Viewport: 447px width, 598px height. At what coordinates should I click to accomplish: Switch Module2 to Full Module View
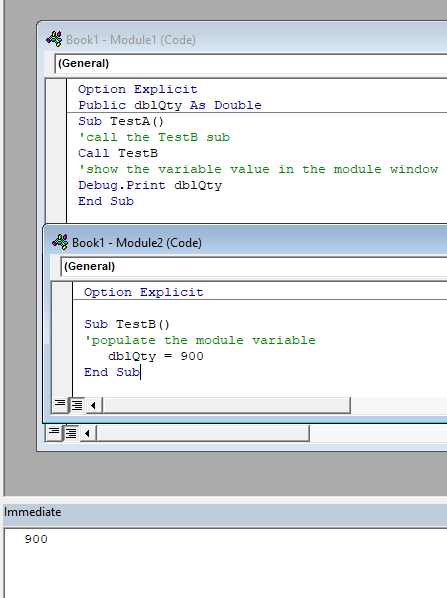(77, 405)
